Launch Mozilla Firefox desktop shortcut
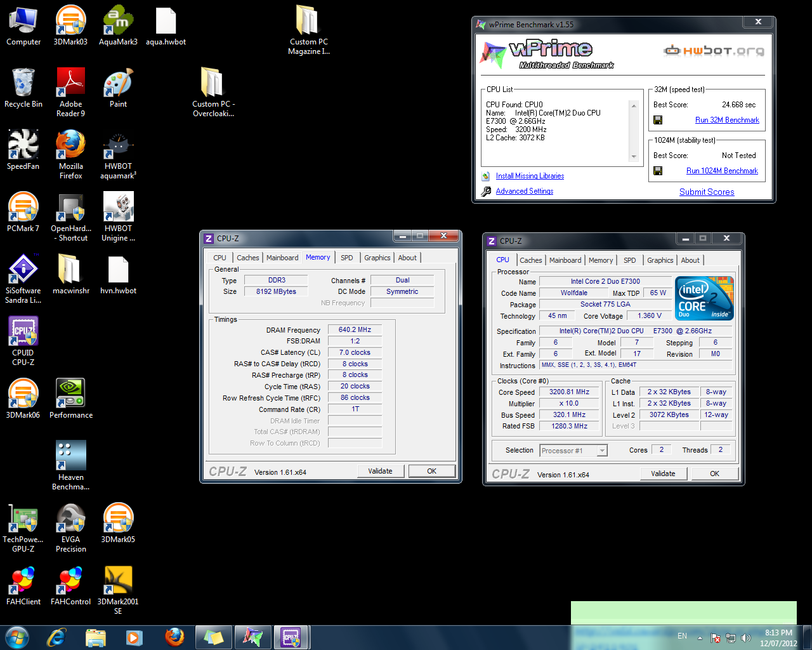Screen dimensions: 812x650 (70, 155)
